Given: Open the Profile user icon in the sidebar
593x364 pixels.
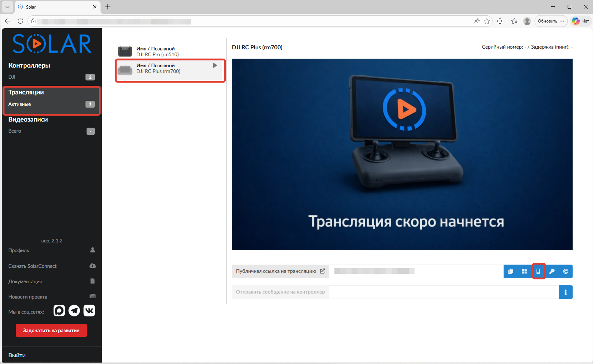Looking at the screenshot, I should (x=93, y=250).
